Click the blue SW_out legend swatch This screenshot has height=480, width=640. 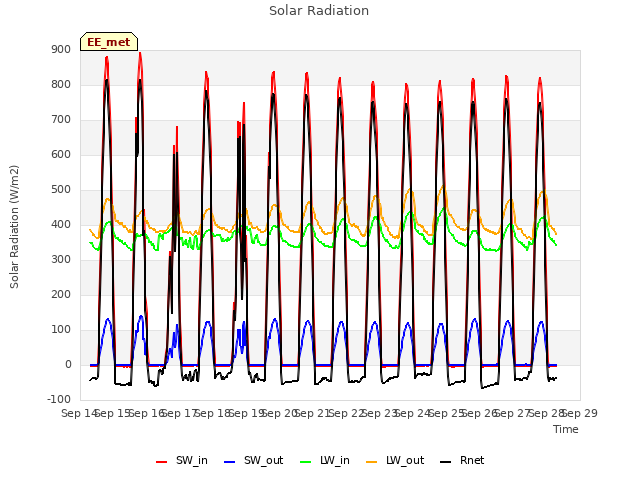(x=230, y=462)
